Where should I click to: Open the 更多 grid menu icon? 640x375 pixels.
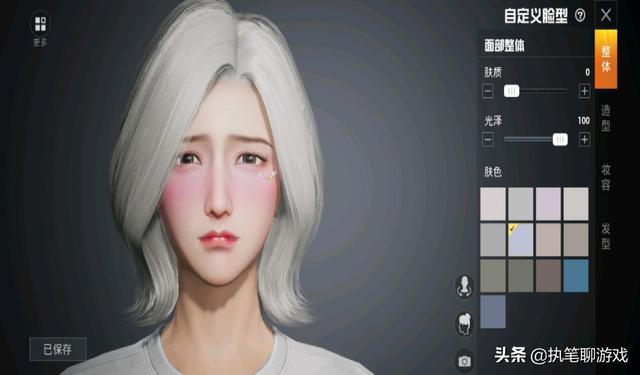tap(40, 24)
